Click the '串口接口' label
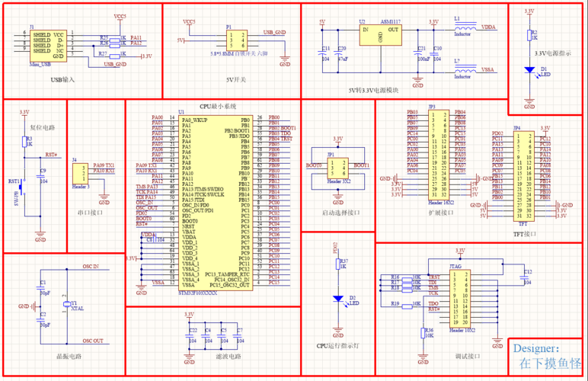588x381 pixels. pos(90,213)
